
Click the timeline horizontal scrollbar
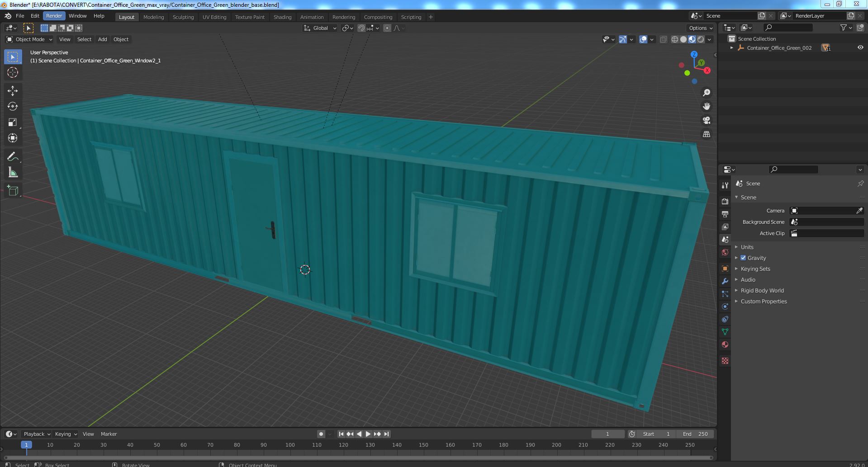coord(358,458)
